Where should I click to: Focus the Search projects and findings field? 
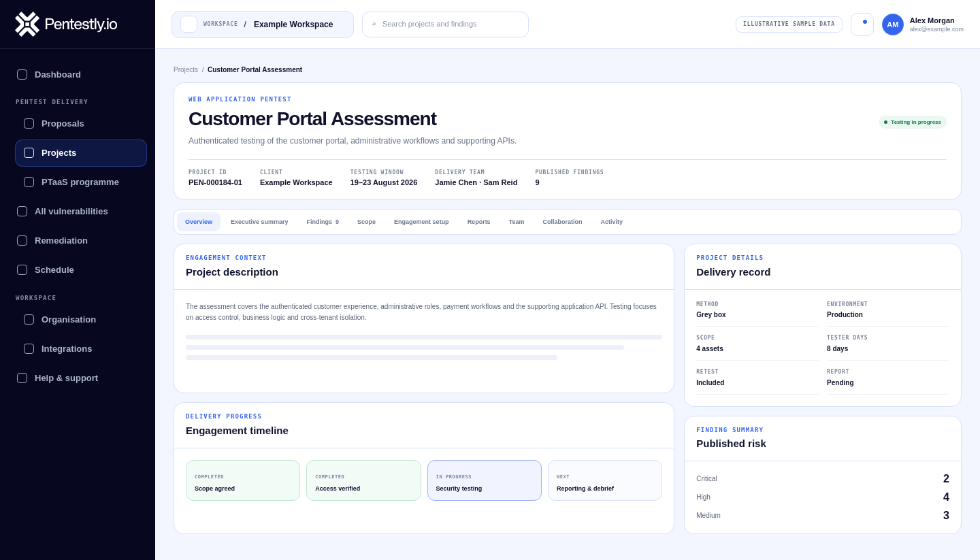(x=445, y=24)
